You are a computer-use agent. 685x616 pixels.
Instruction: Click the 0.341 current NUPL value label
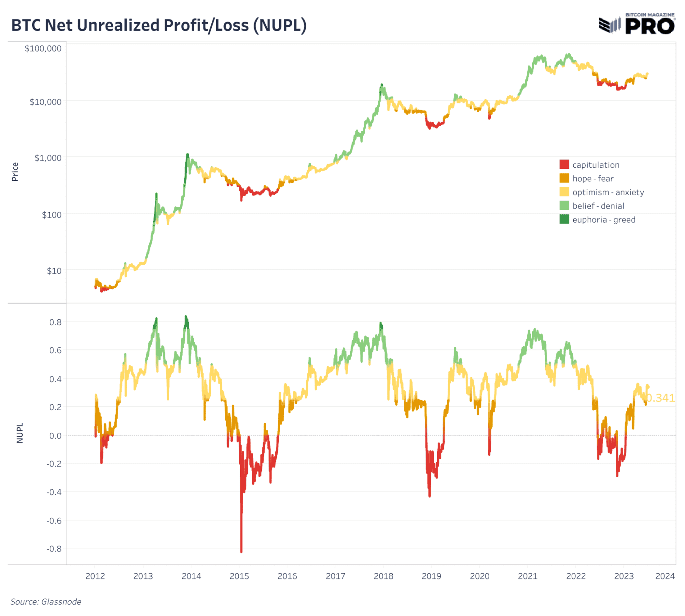click(660, 398)
